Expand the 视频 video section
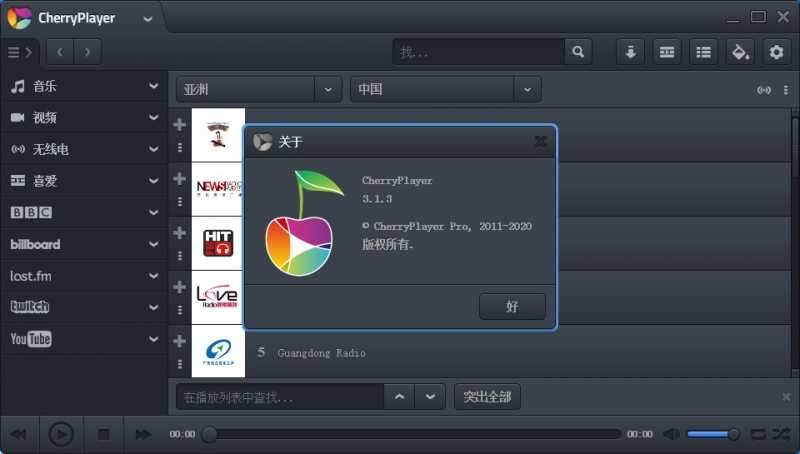Viewport: 800px width, 454px height. (x=153, y=118)
